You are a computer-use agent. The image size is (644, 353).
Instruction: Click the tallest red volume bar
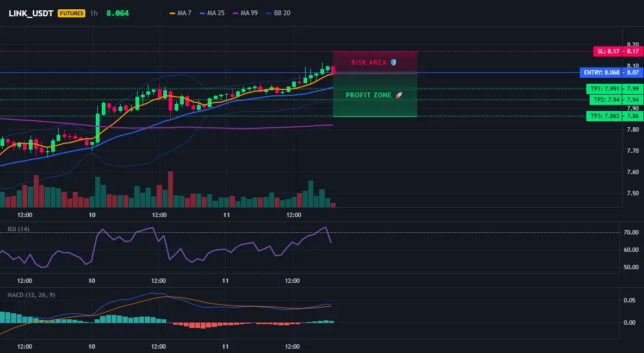point(170,189)
